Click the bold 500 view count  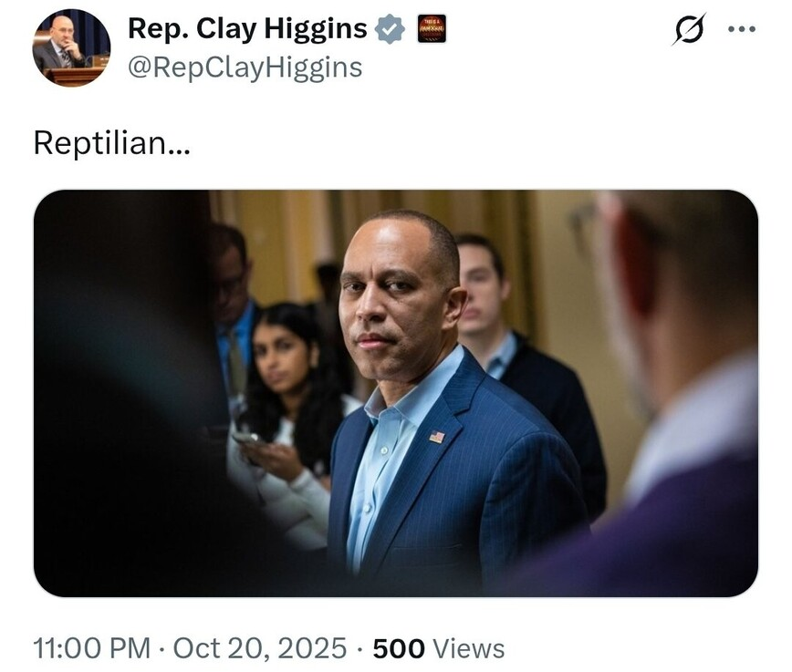coord(399,648)
